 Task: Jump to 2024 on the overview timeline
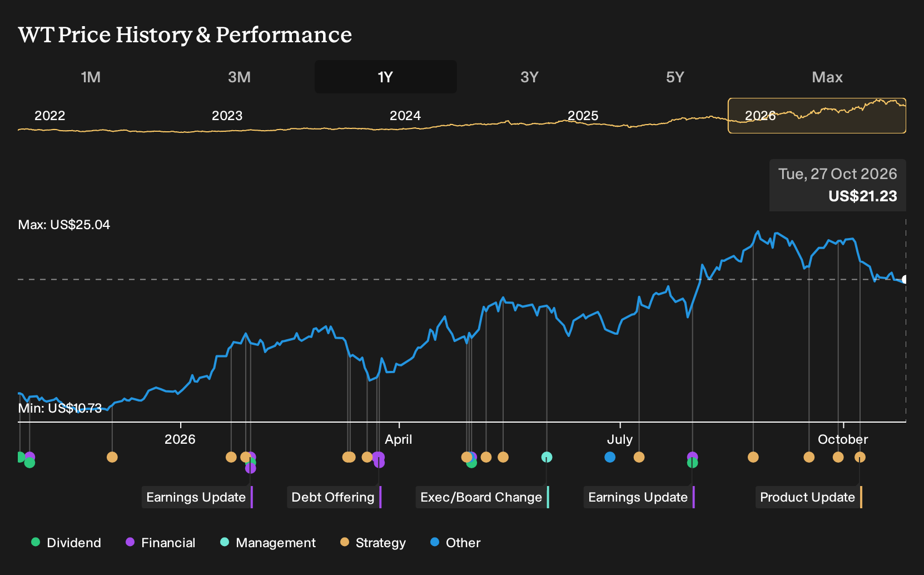[x=405, y=116]
